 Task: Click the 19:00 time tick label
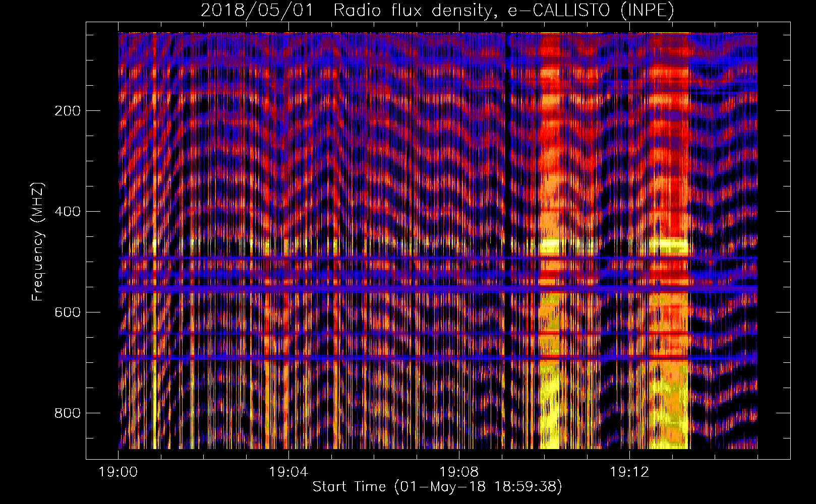118,472
